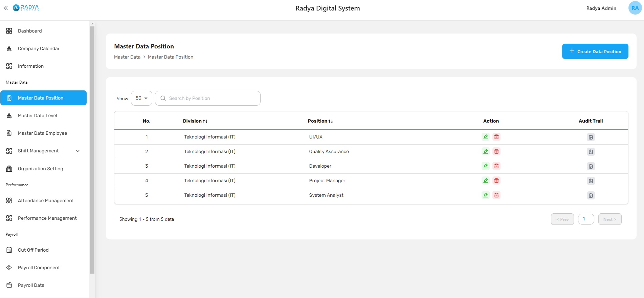Viewport: 644px width, 298px height.
Task: Expand the Shift Management submenu chevron
Action: (78, 151)
